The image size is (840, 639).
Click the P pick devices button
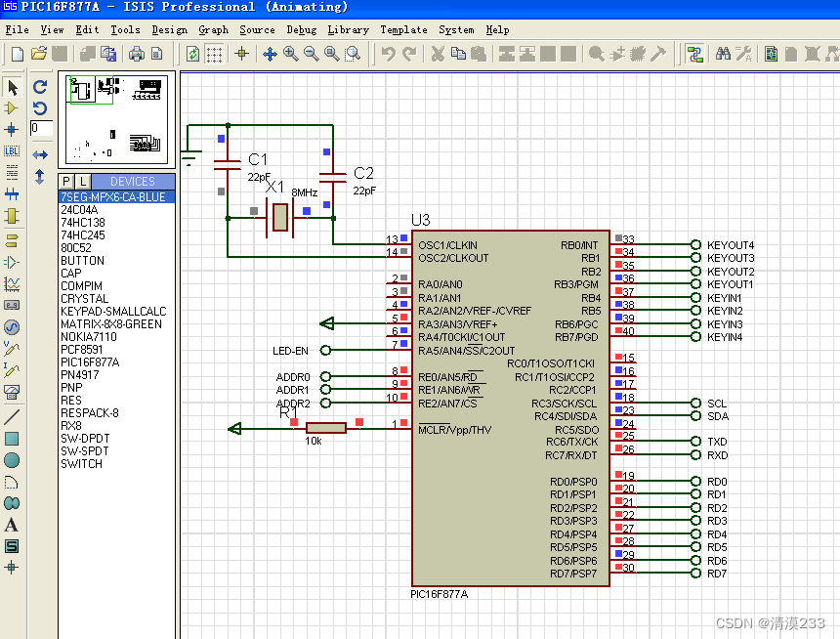[65, 181]
